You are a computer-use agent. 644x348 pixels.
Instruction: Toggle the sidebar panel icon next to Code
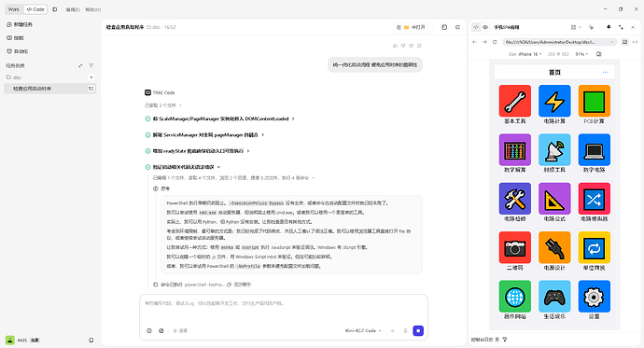(x=55, y=9)
